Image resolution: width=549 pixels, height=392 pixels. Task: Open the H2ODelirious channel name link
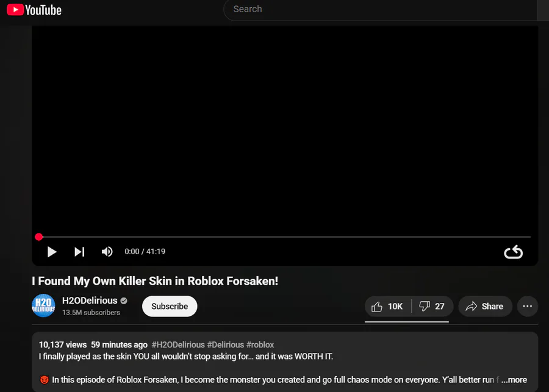pos(90,301)
